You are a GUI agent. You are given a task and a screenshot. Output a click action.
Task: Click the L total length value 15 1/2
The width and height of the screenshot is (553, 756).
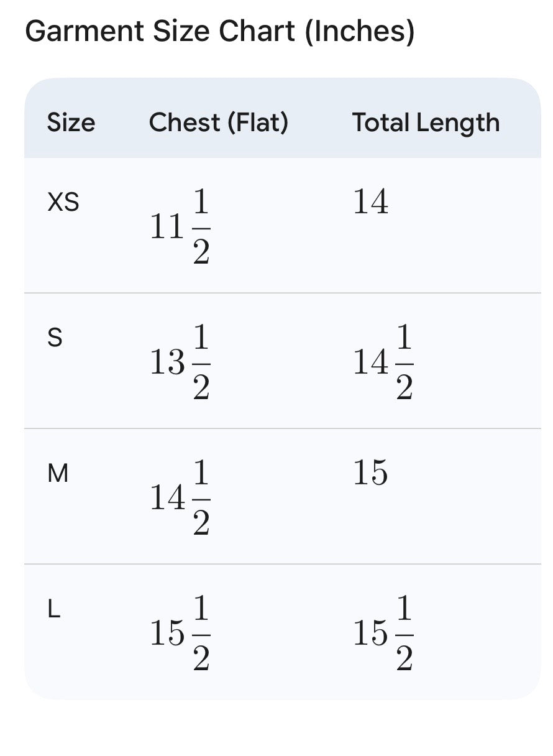click(383, 634)
